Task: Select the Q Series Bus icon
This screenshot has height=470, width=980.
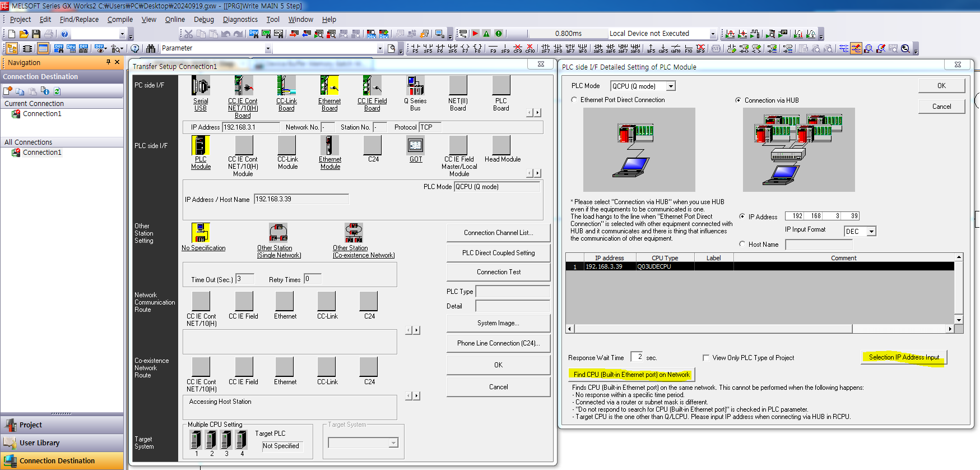Action: pos(415,86)
